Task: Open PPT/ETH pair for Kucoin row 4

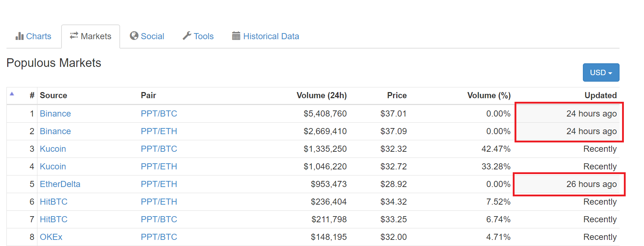Action: 159,167
